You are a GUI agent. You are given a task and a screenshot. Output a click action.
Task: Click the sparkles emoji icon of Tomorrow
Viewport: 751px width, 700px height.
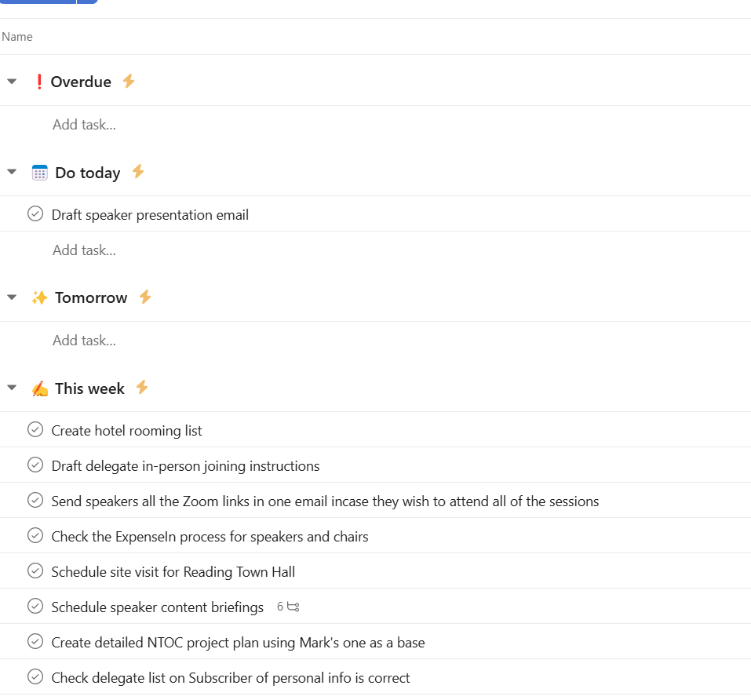coord(39,297)
